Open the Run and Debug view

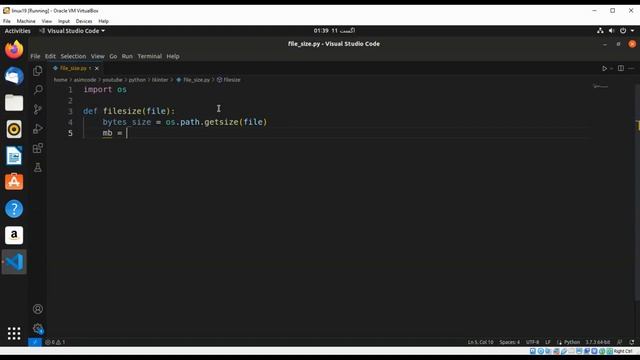click(x=38, y=129)
